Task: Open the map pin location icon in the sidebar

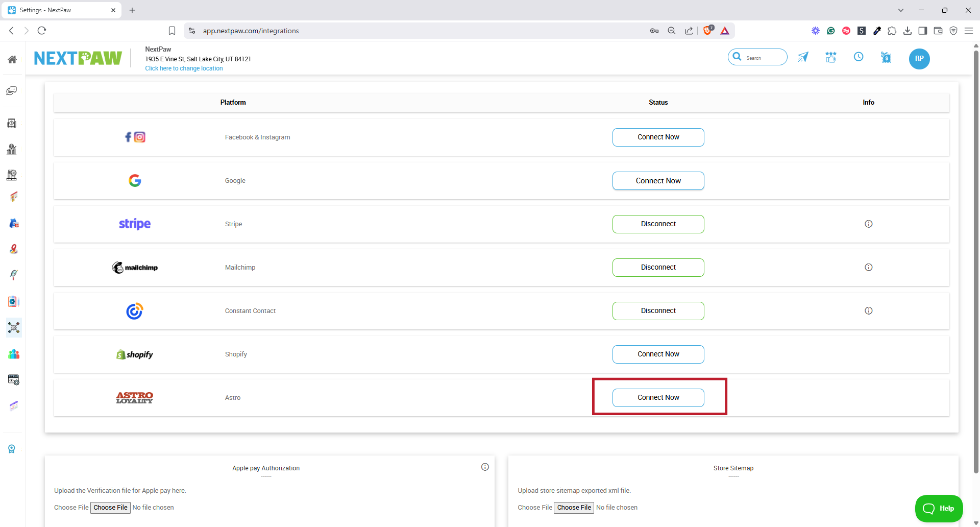Action: tap(14, 249)
